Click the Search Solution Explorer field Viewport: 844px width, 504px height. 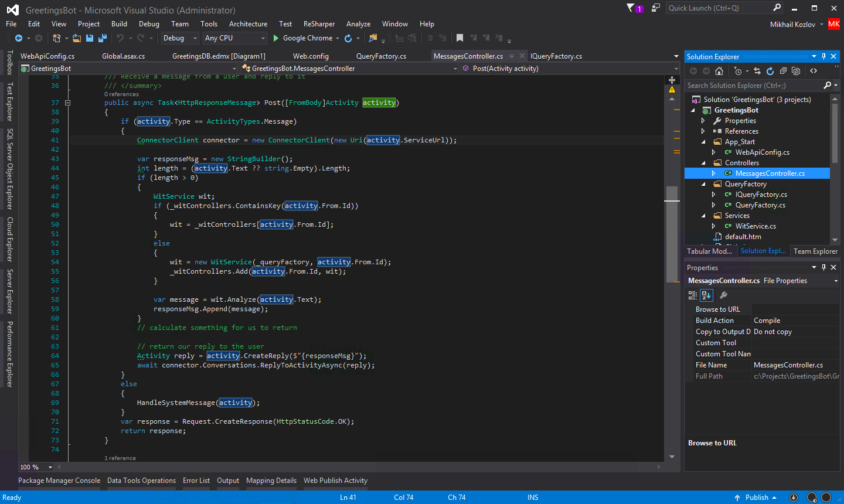[x=763, y=86]
